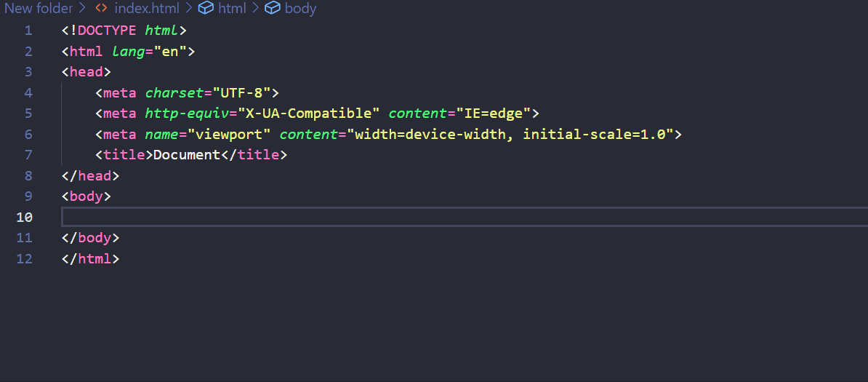
Task: Click the "width=device-width, initial-scale=1.0" string
Action: (x=510, y=134)
